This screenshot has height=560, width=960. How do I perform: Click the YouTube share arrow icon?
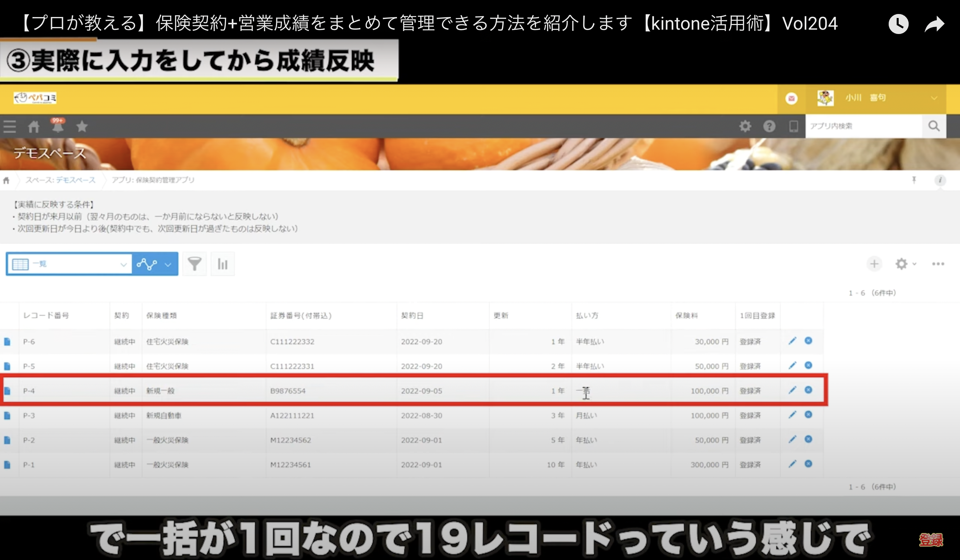click(934, 24)
